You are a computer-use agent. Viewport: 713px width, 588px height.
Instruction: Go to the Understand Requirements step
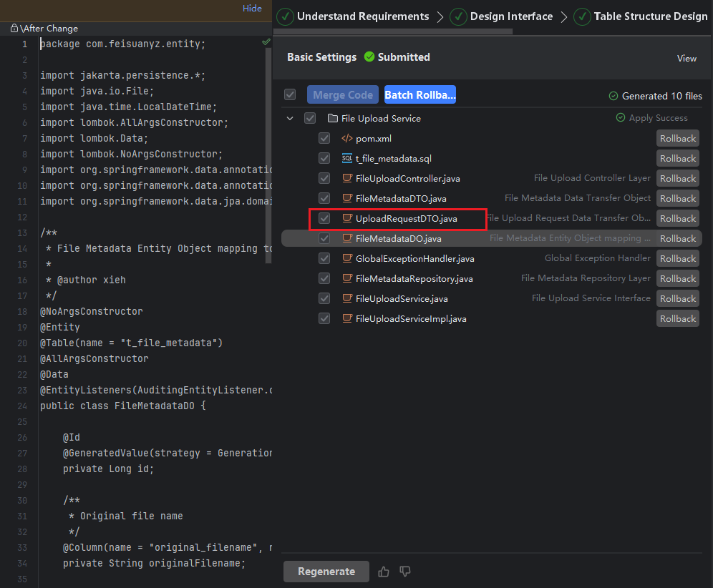tap(362, 16)
